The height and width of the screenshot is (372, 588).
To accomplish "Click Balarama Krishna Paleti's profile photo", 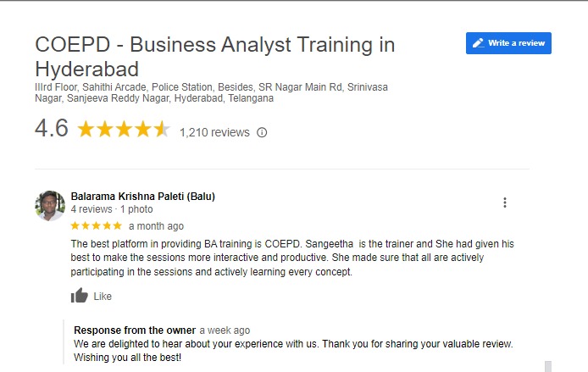I will click(50, 206).
